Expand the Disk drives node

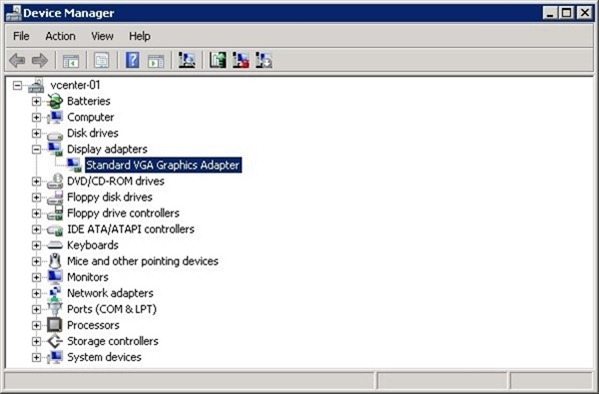point(36,133)
